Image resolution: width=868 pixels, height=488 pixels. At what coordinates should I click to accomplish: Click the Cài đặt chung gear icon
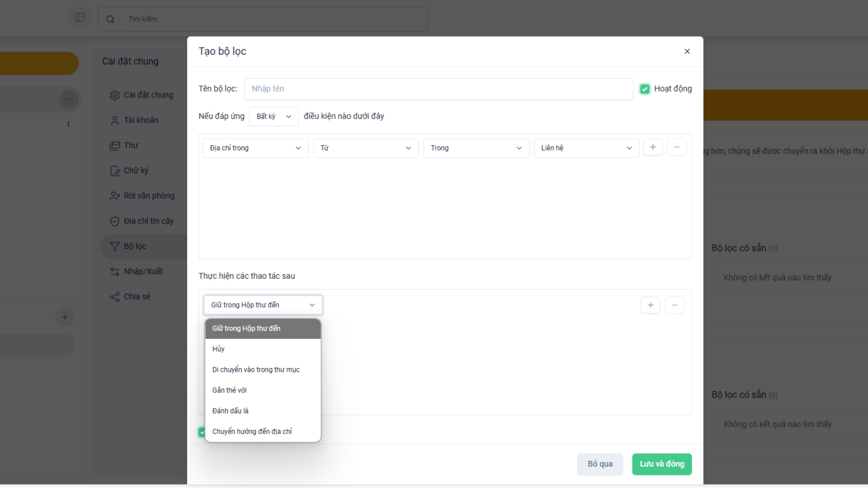pyautogui.click(x=114, y=95)
